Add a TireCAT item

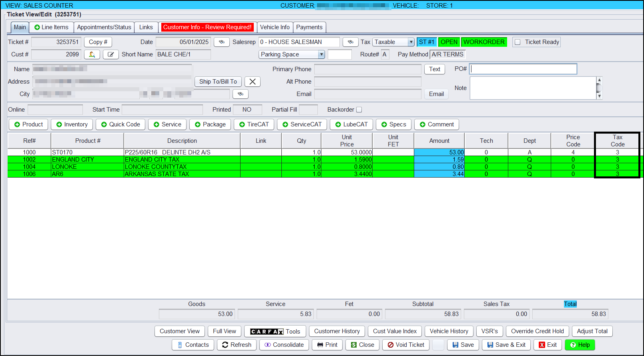254,124
